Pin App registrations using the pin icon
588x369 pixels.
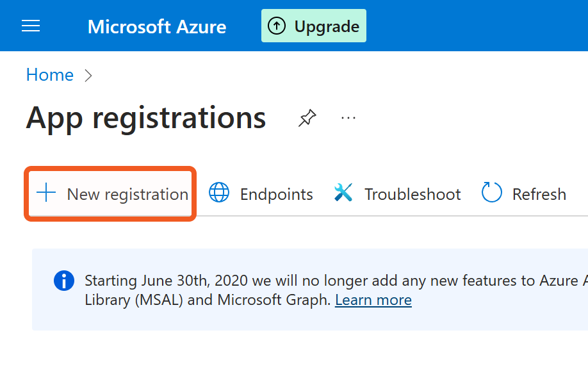307,118
